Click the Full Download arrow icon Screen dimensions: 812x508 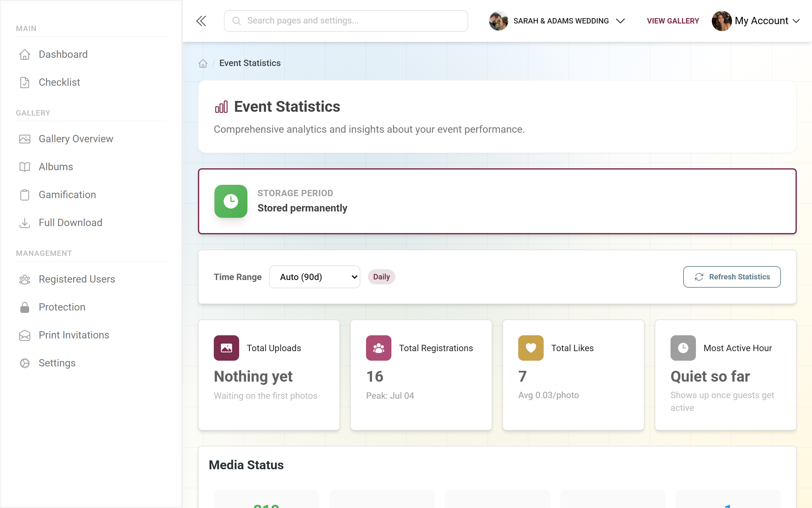[x=24, y=223]
